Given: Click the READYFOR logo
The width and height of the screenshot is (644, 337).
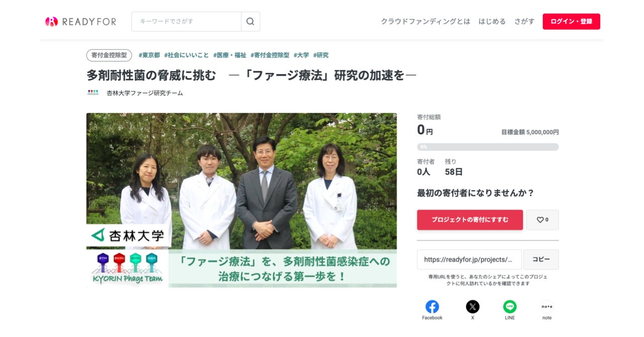Looking at the screenshot, I should coord(80,22).
